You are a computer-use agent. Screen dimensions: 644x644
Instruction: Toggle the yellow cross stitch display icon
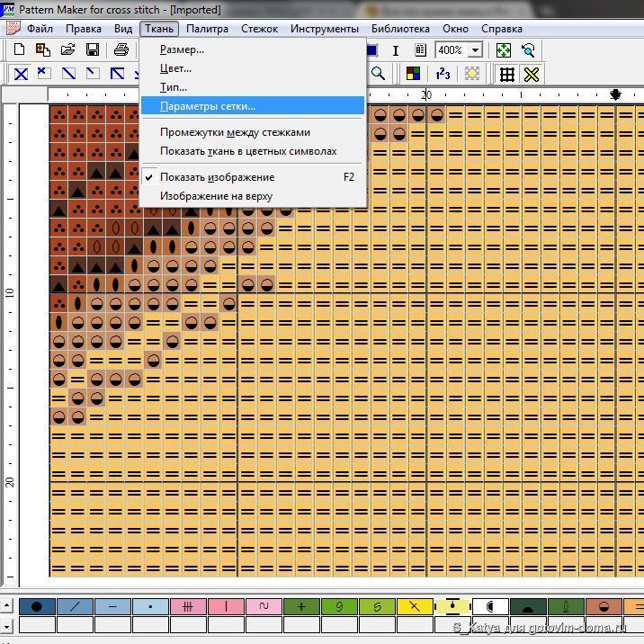(532, 75)
